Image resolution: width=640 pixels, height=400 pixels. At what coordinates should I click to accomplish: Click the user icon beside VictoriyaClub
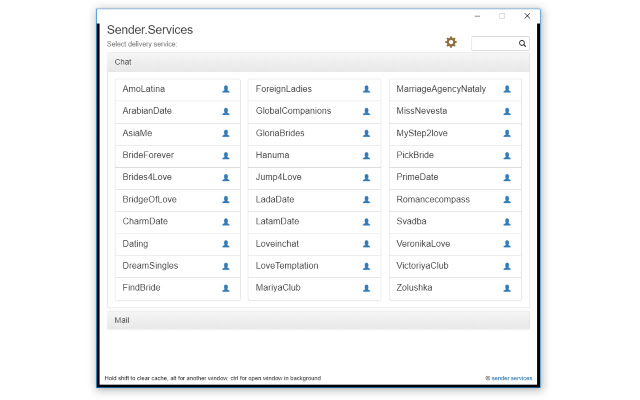[507, 266]
